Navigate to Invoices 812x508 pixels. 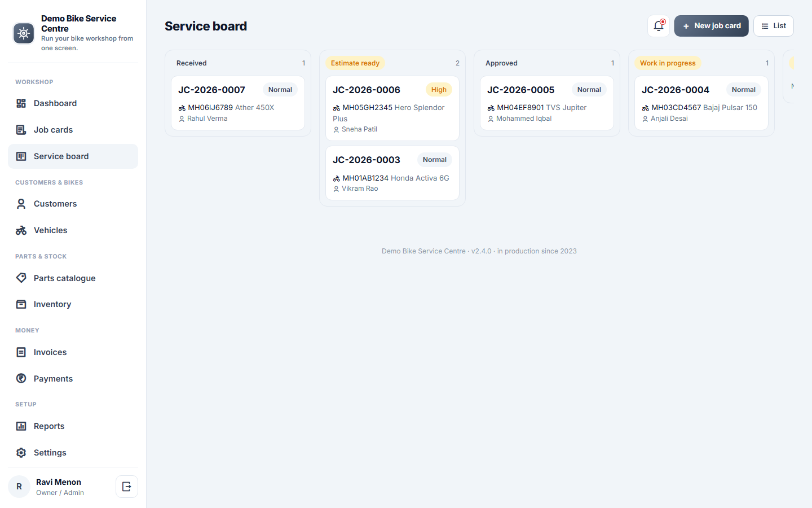pyautogui.click(x=73, y=352)
